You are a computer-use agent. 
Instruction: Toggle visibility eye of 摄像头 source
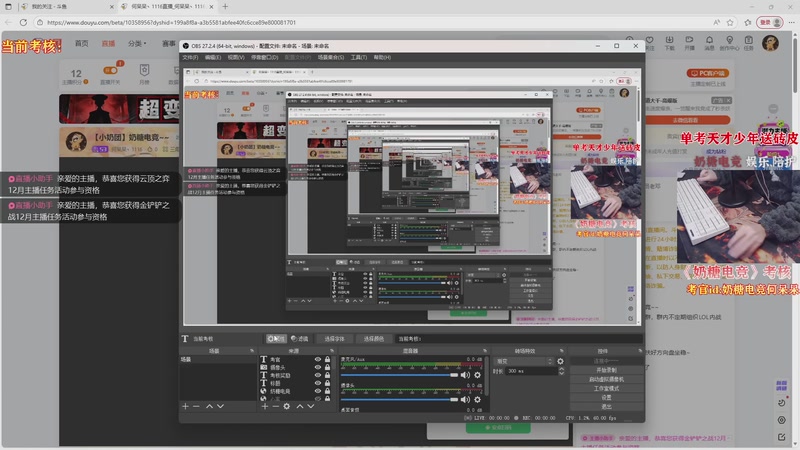coord(318,367)
